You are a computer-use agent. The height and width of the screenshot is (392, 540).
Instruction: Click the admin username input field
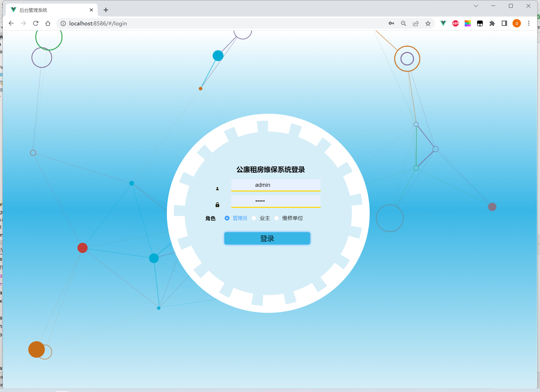click(276, 185)
